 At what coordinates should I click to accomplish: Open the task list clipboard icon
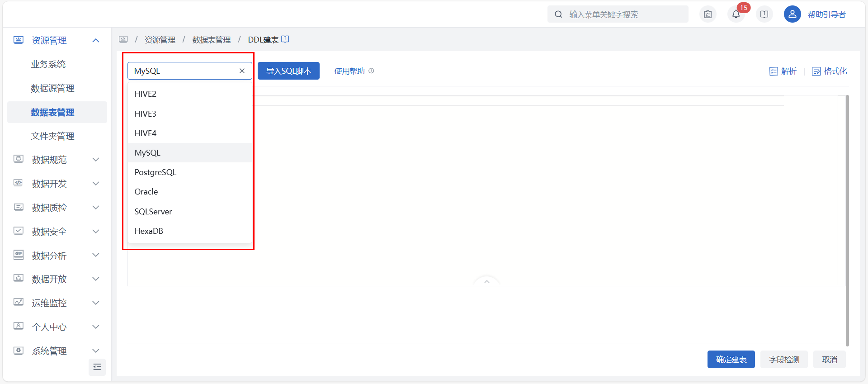pos(708,14)
